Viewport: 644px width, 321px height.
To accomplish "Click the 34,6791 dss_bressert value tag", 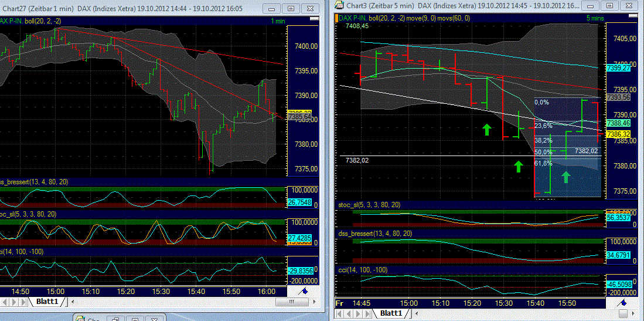I will pos(618,255).
